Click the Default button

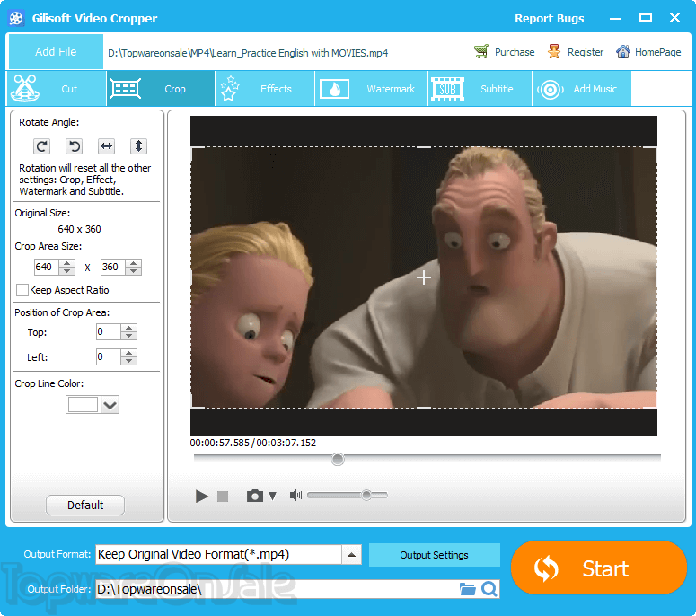(x=85, y=505)
